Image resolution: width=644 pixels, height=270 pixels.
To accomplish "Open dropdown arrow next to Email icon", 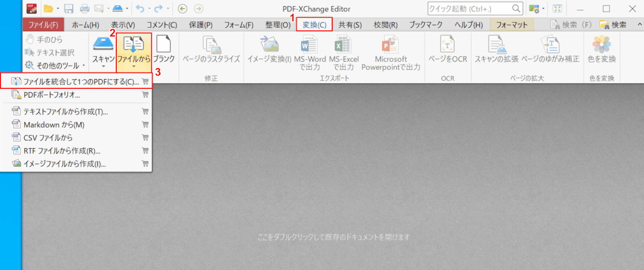I will (108, 8).
